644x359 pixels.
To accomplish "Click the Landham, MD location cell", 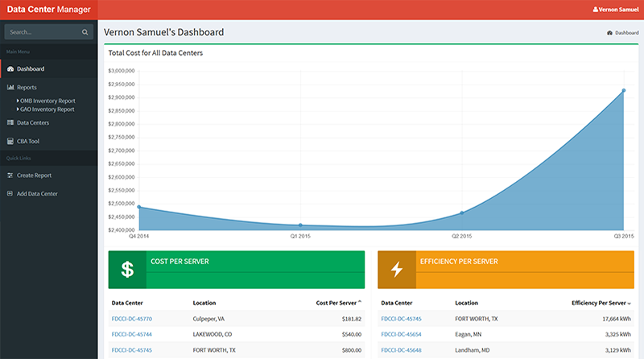I will 473,350.
